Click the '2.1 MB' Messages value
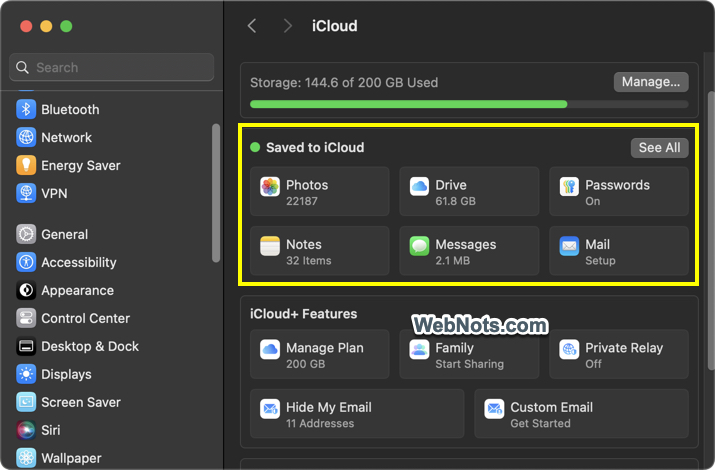Image resolution: width=715 pixels, height=470 pixels. (452, 261)
